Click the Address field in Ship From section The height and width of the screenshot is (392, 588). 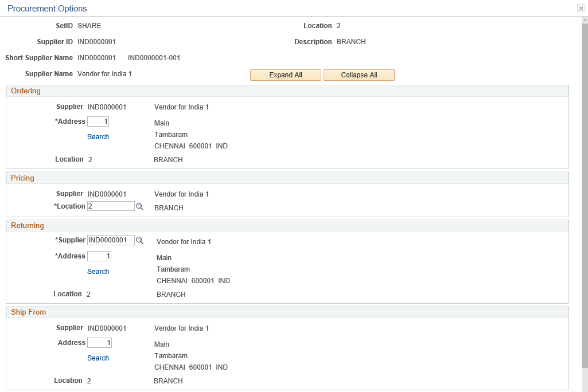[x=99, y=342]
